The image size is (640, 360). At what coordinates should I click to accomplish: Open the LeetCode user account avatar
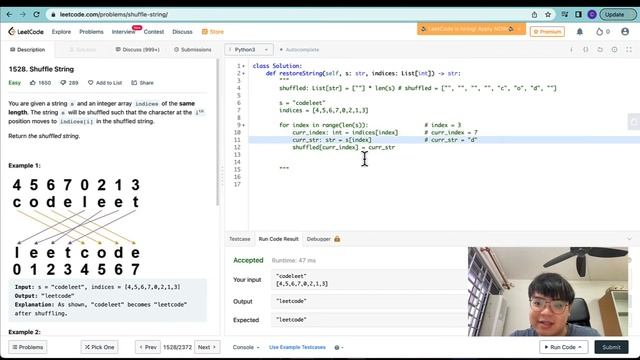click(x=625, y=31)
